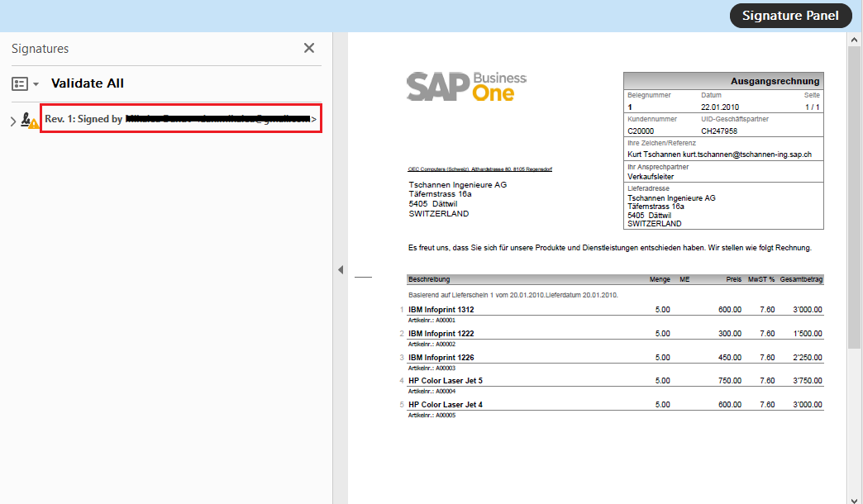Screen dimensions: 863x504
Task: Click the Lieferadresse label
Action: tap(648, 188)
